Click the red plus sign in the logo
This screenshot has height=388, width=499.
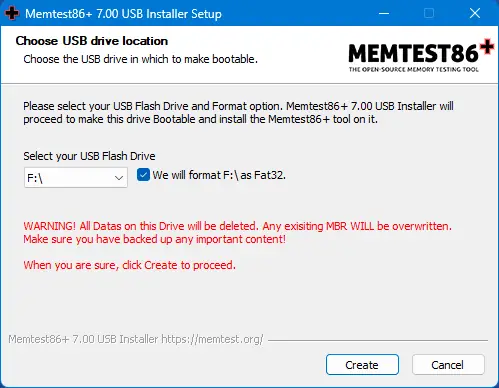pos(487,47)
